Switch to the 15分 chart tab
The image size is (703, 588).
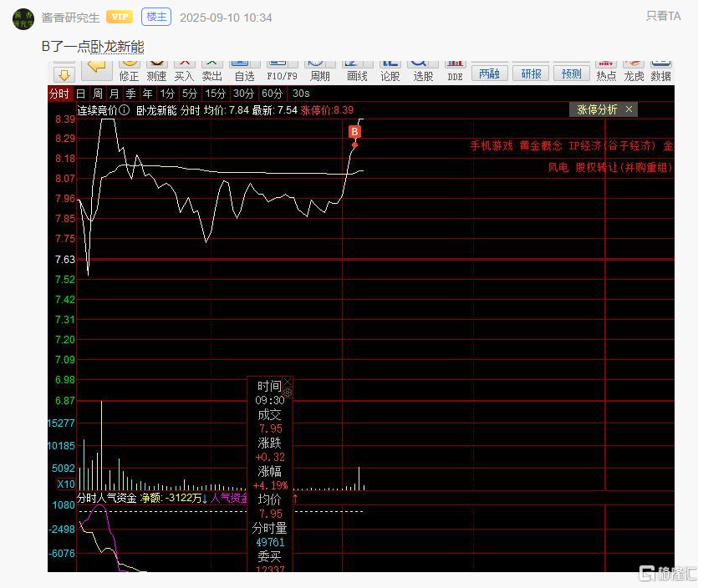click(x=215, y=94)
